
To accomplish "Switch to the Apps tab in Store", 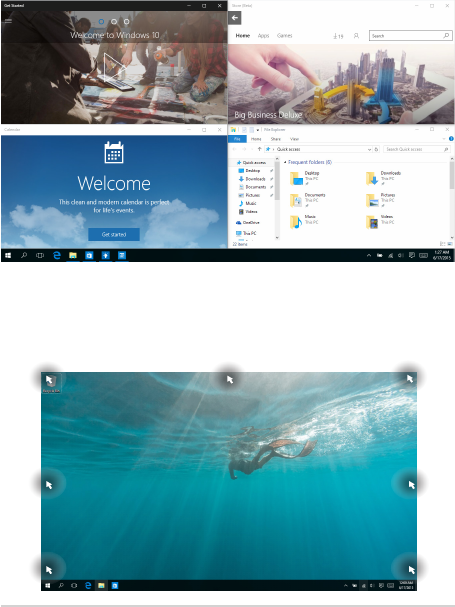I will [x=263, y=36].
